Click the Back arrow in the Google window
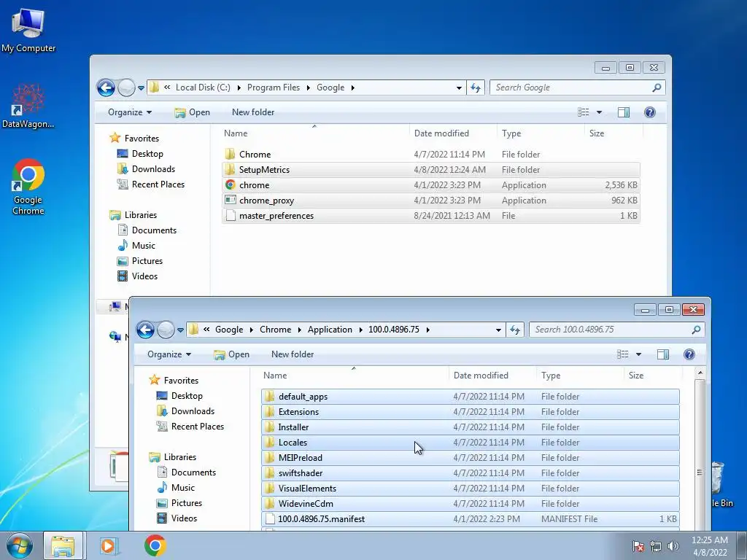This screenshot has height=560, width=747. pos(106,87)
